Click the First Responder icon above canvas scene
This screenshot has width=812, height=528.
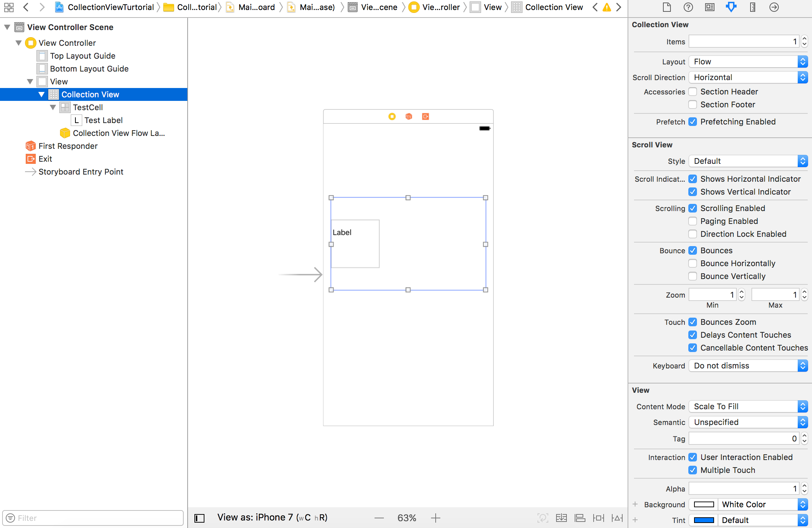409,117
